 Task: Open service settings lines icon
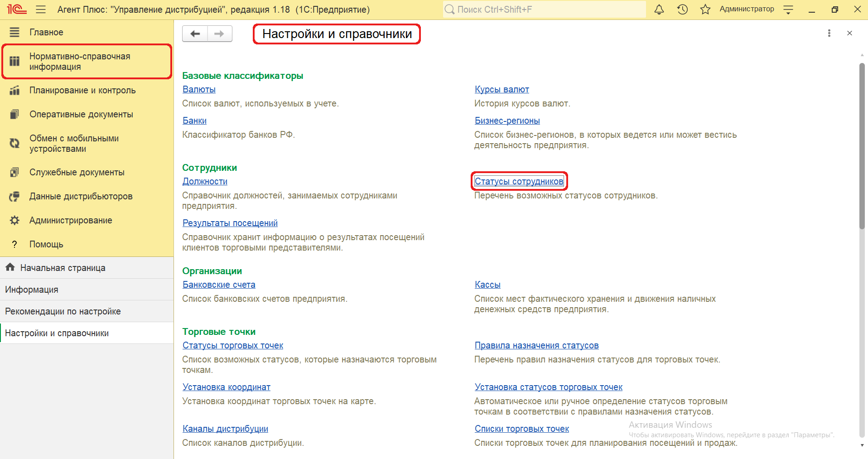788,10
